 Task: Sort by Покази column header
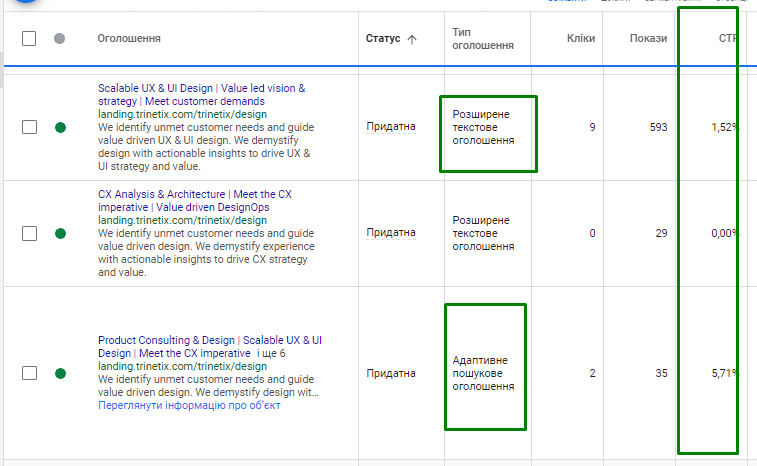click(648, 38)
